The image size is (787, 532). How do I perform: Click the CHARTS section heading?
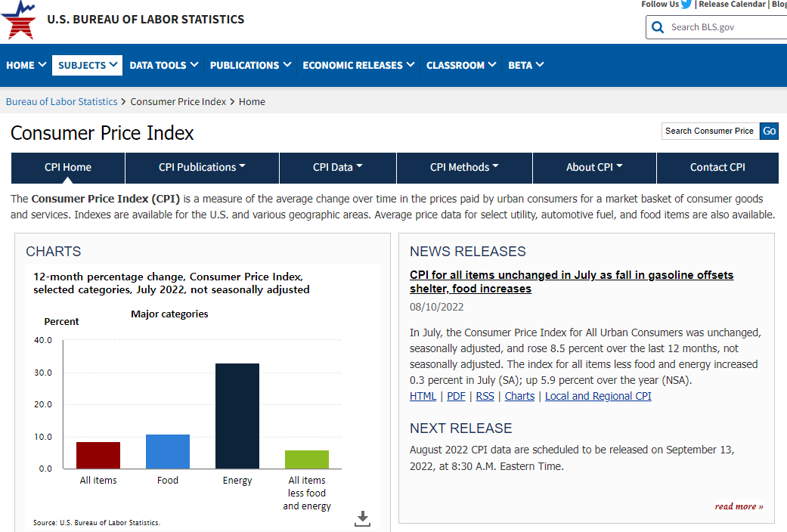53,252
